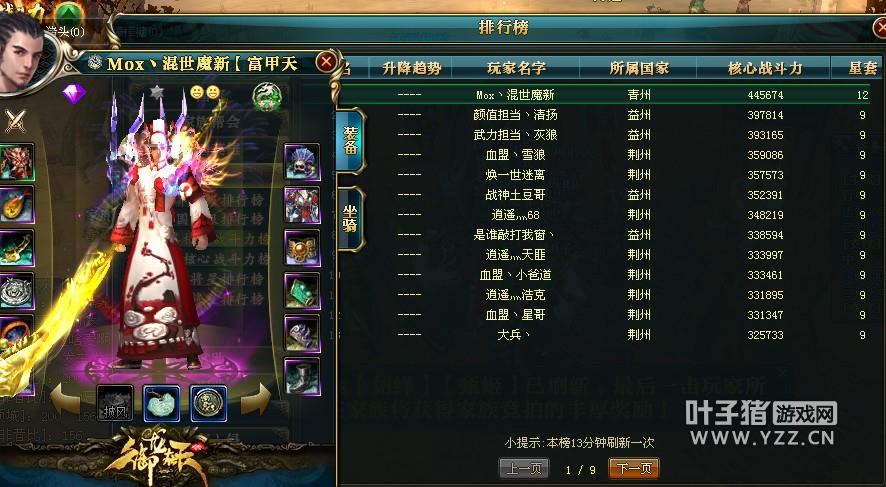Open the 披风 cloak slot
The width and height of the screenshot is (886, 487).
[x=115, y=403]
